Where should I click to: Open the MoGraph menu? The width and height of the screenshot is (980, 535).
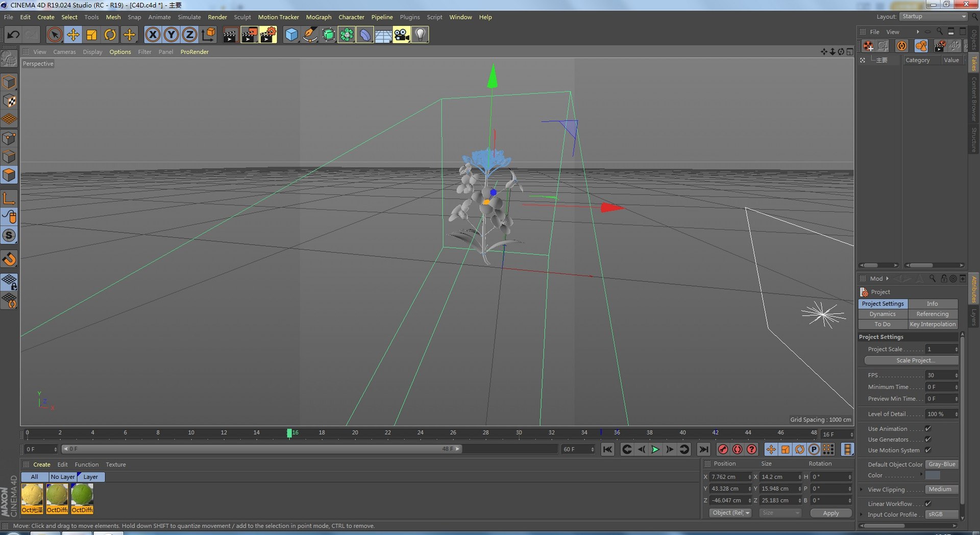pos(318,17)
